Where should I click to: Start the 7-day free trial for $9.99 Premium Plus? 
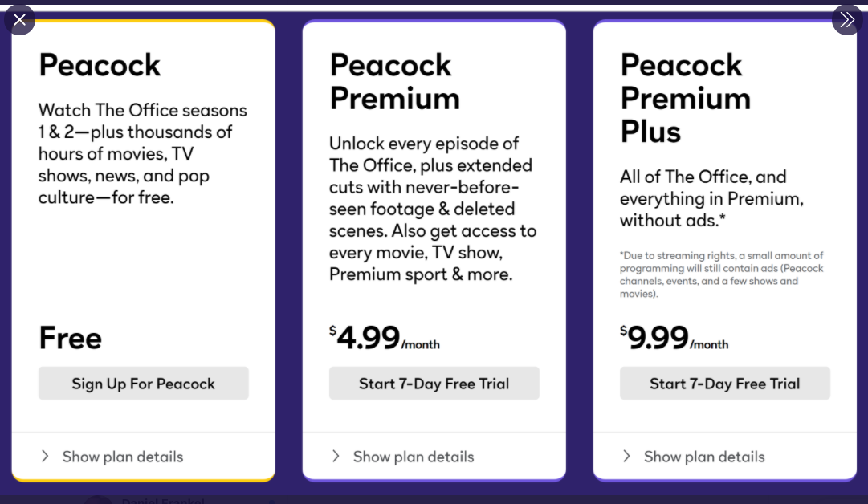coord(724,384)
